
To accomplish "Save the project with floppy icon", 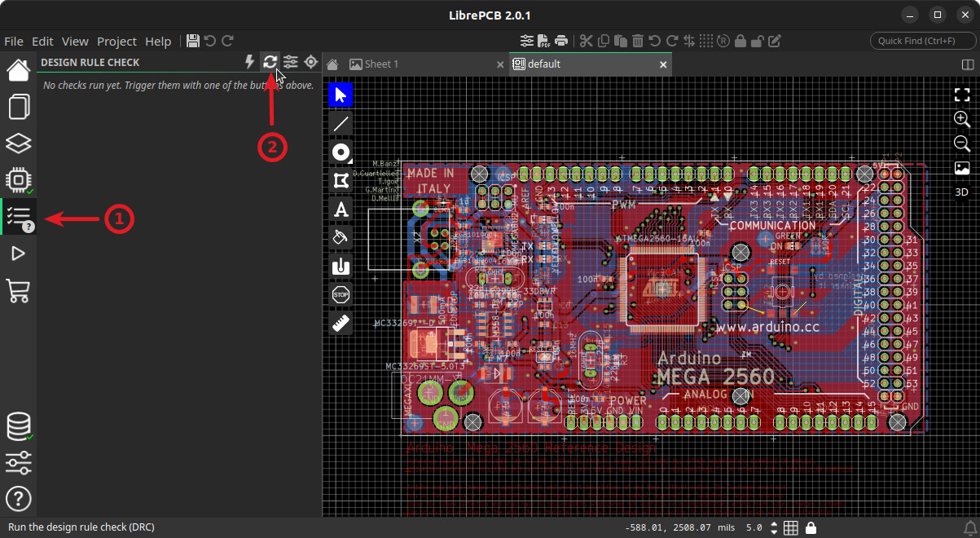I will (x=193, y=41).
